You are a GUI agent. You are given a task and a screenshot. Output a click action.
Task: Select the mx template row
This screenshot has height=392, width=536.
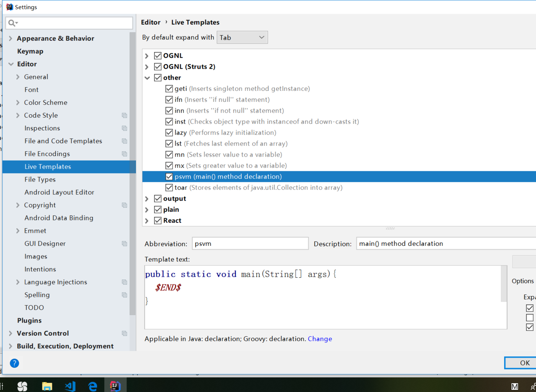coord(339,165)
